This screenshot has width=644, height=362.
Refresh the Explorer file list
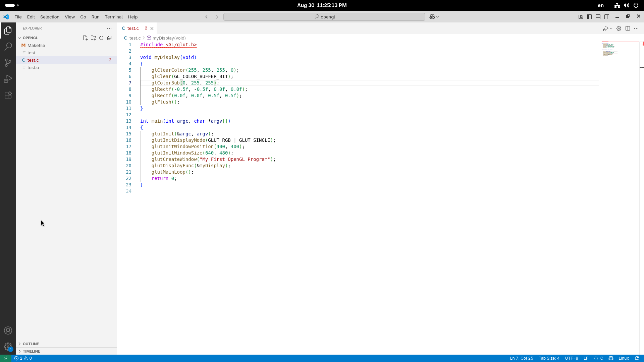(x=101, y=38)
